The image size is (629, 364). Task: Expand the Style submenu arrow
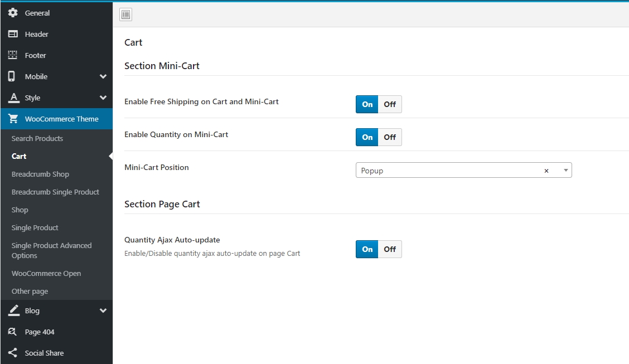click(x=103, y=98)
